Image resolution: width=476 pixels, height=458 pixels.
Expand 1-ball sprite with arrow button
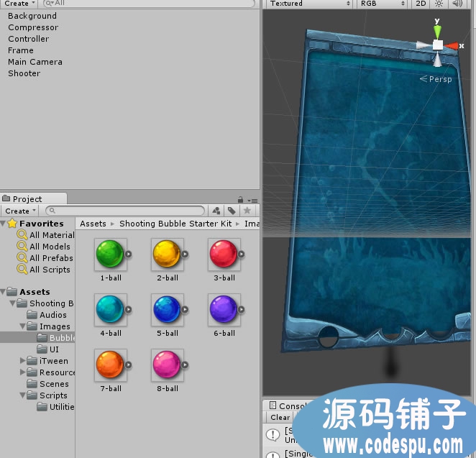pos(129,254)
